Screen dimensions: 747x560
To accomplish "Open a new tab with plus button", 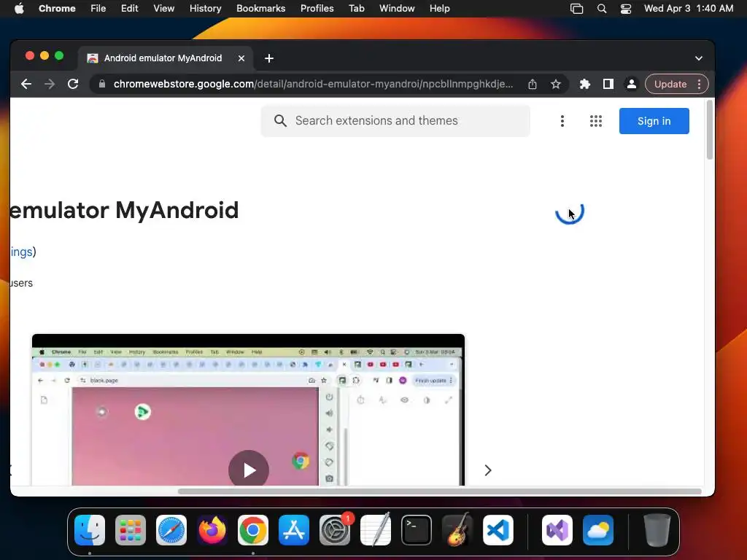I will 269,58.
